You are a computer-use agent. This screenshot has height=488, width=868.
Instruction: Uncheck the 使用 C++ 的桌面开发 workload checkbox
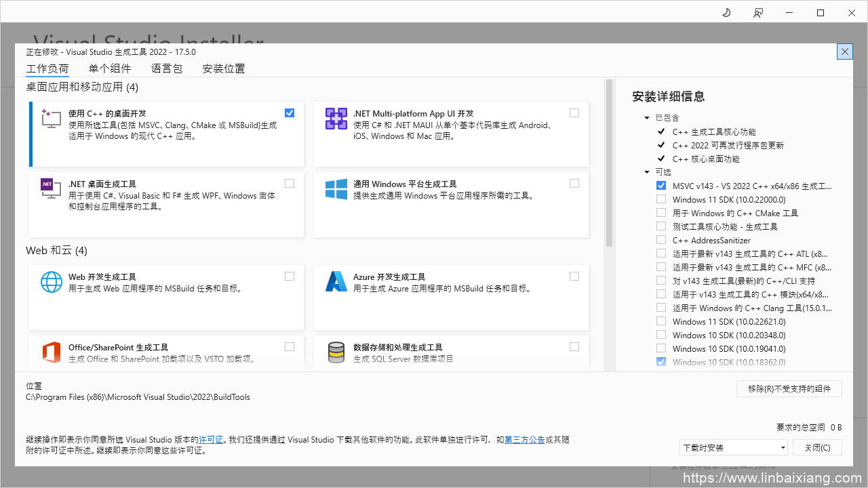coord(290,113)
